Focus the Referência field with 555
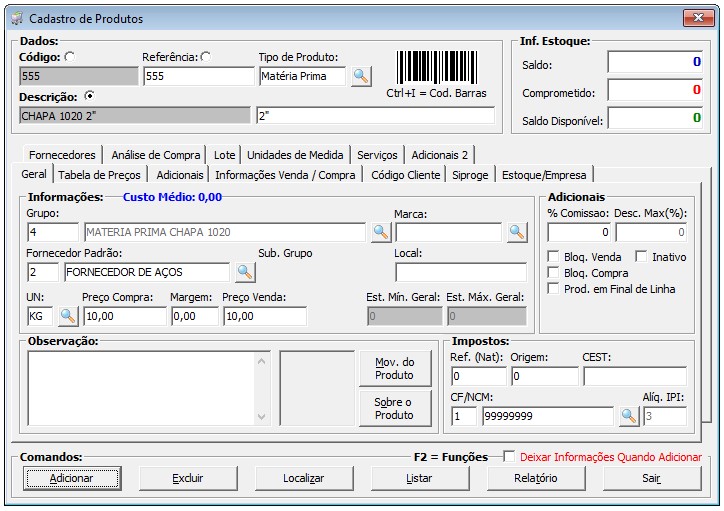724x511 pixels. click(199, 76)
